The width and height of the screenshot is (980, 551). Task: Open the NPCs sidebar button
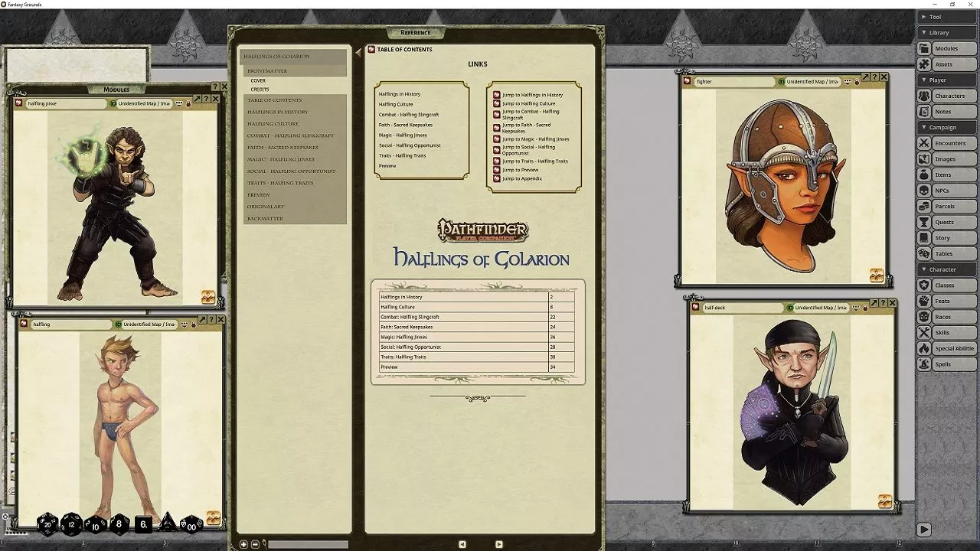(946, 191)
